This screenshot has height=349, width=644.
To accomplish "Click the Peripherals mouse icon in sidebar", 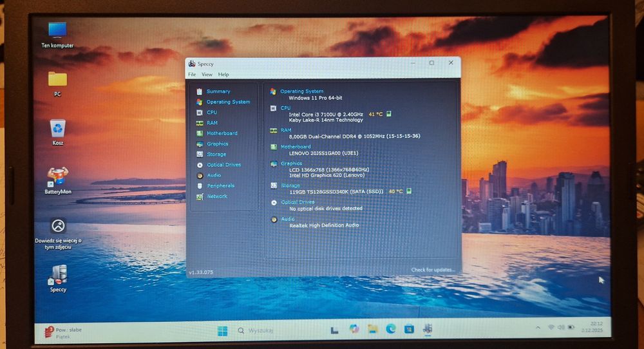I will tap(200, 186).
